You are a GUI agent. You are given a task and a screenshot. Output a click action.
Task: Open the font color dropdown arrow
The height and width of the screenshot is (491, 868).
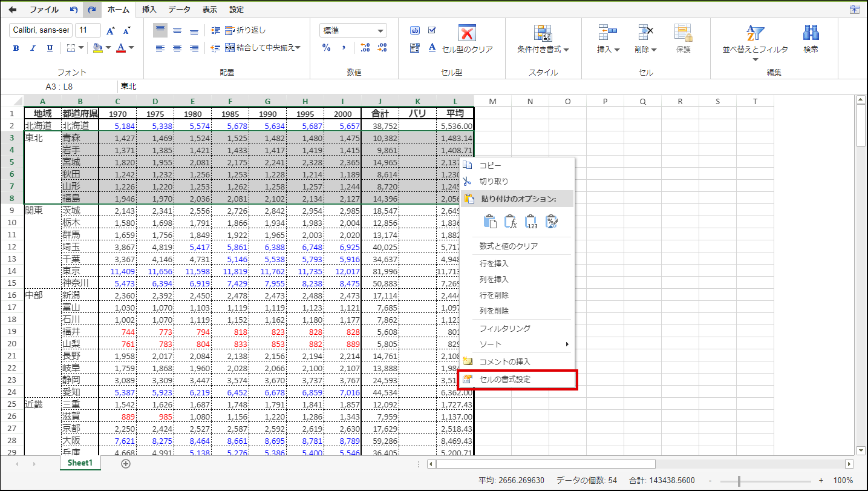131,48
